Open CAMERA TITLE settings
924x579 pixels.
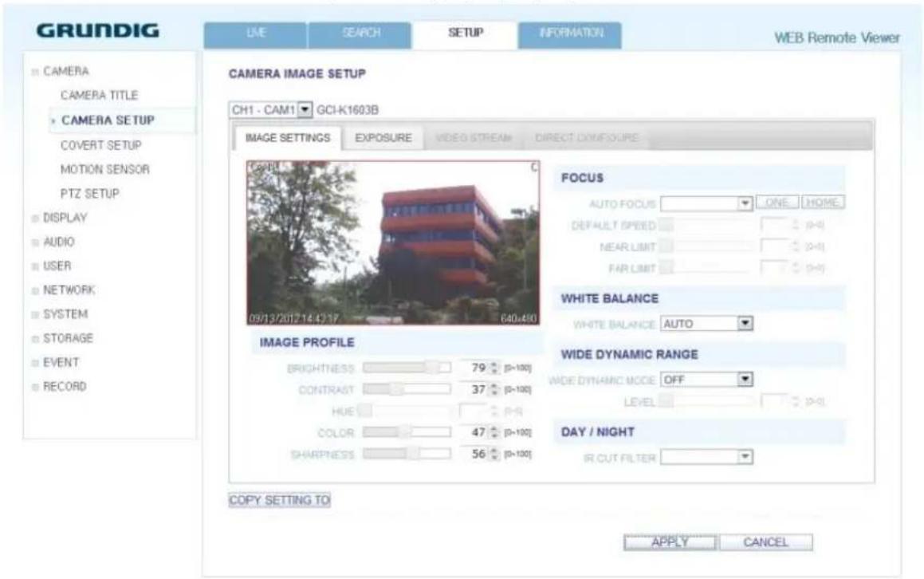click(99, 96)
